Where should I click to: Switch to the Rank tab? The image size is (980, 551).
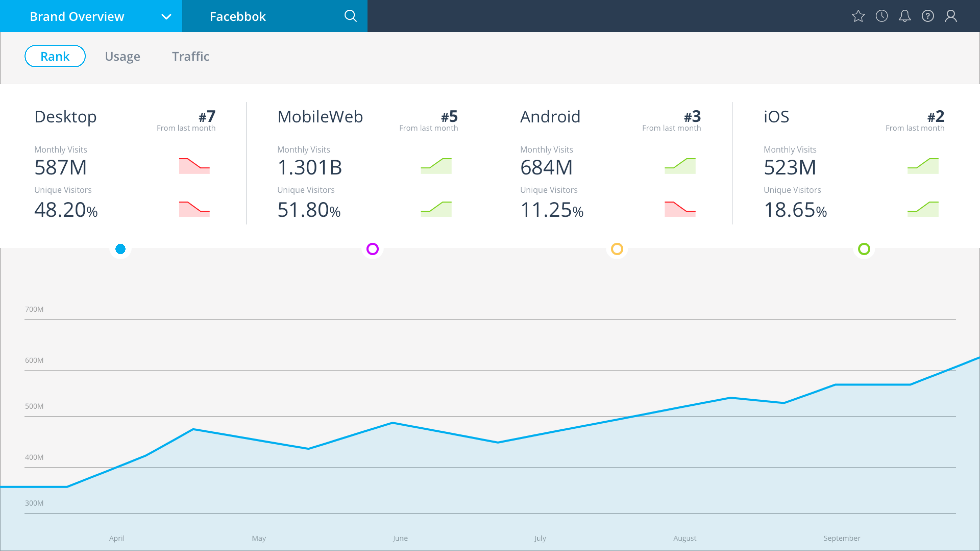[55, 56]
